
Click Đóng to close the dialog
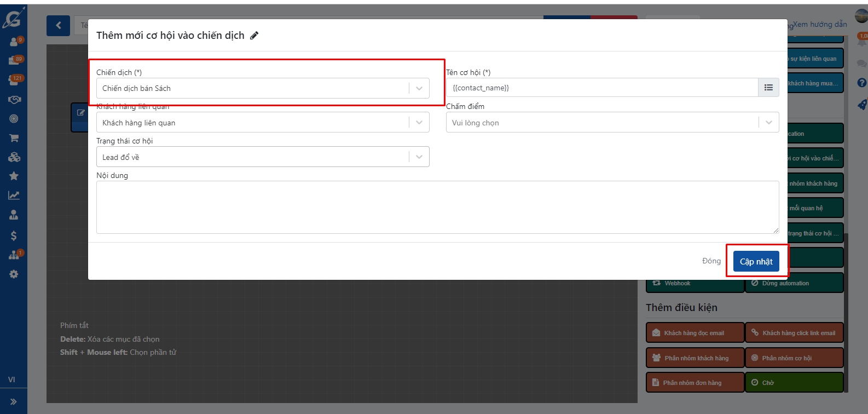[x=711, y=261]
